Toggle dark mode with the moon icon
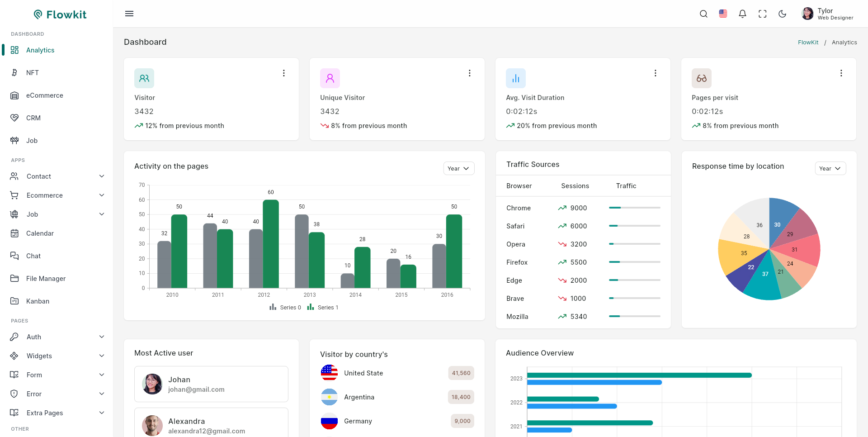868x437 pixels. [783, 14]
